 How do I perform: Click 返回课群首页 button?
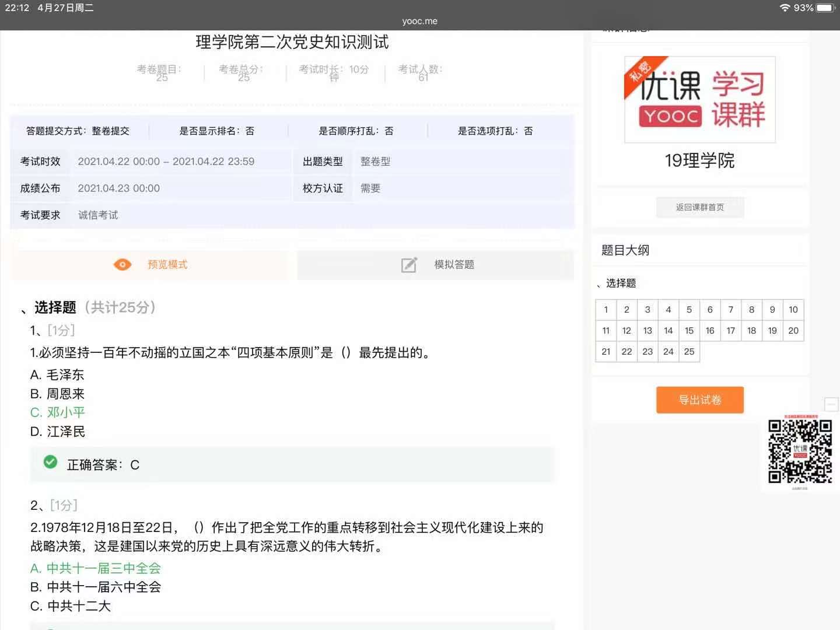click(x=699, y=207)
